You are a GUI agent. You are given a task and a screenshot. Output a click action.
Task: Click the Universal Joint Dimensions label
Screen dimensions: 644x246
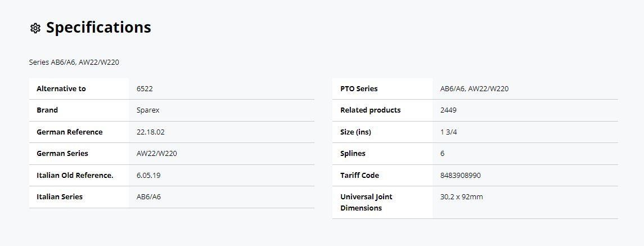(366, 202)
